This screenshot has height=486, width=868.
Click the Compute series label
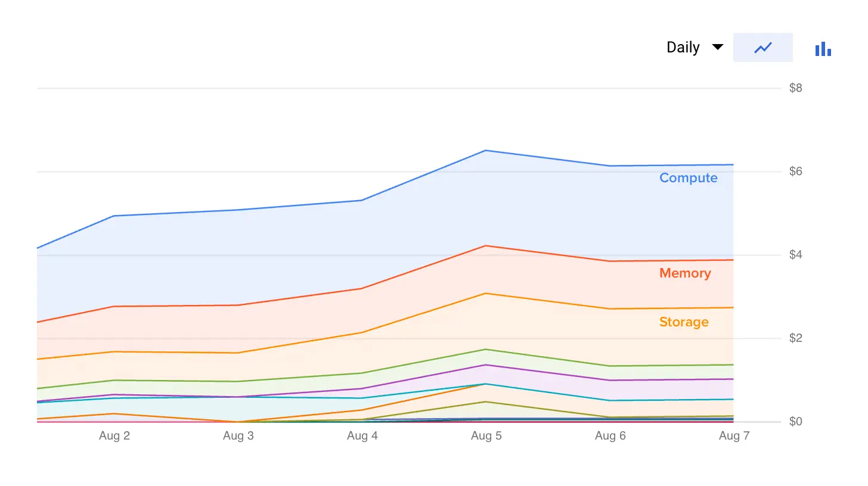688,178
